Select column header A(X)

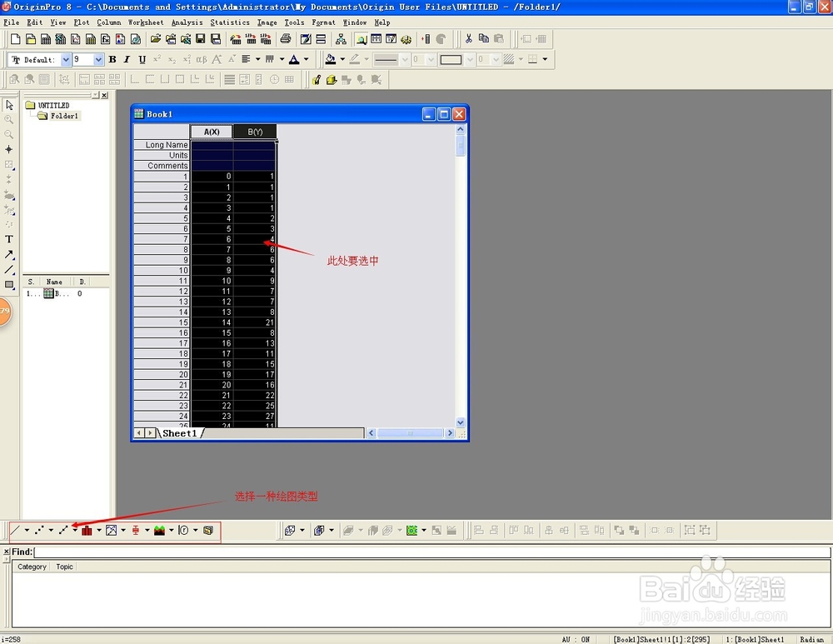coord(212,132)
